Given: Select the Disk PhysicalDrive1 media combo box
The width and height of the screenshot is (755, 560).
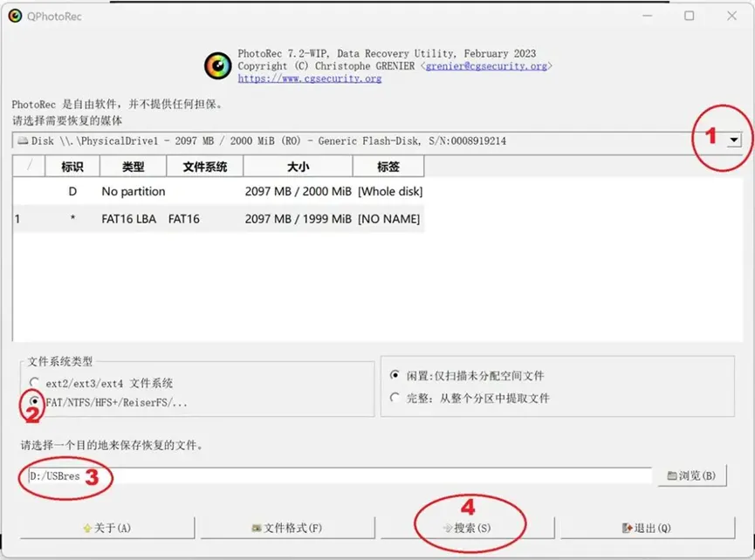Looking at the screenshot, I should tap(377, 140).
